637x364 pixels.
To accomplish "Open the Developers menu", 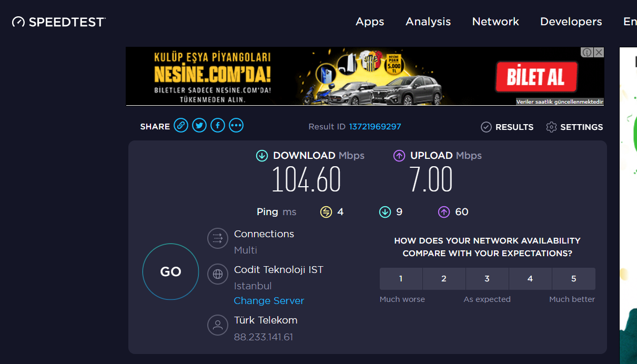I will [x=571, y=22].
